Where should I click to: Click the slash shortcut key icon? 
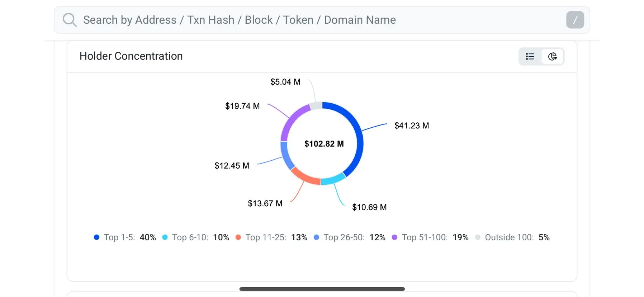pos(575,20)
